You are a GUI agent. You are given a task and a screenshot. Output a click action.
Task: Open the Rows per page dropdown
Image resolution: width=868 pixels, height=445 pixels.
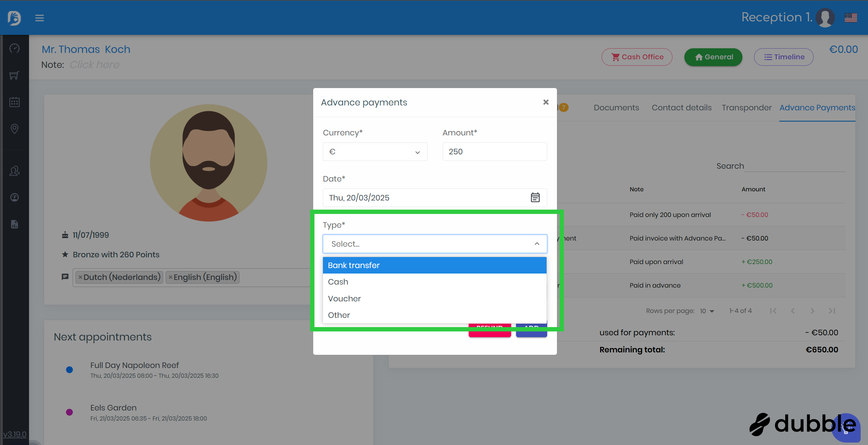point(707,311)
